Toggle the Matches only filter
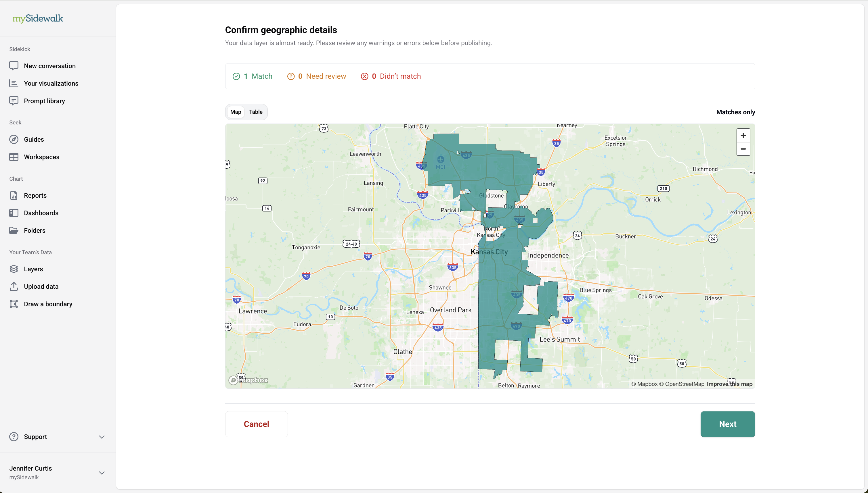The height and width of the screenshot is (493, 868). click(735, 112)
